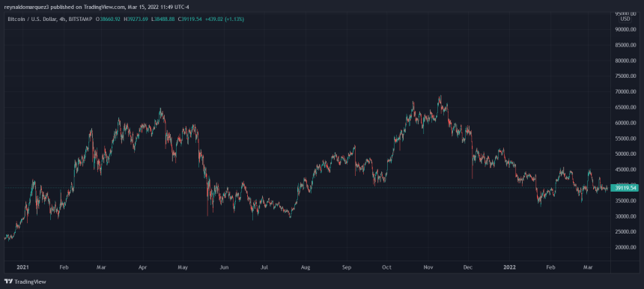
Task: Click the May time axis label
Action: tap(183, 267)
